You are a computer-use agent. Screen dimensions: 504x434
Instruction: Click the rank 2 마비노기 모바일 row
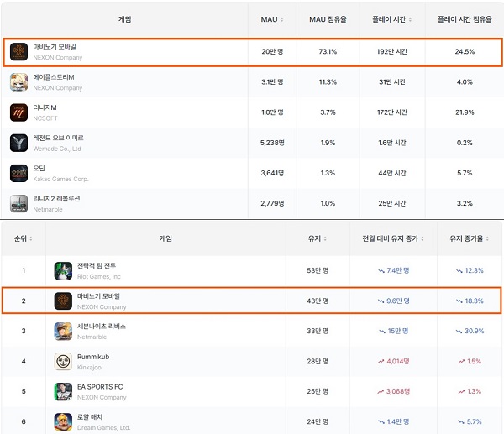252,301
